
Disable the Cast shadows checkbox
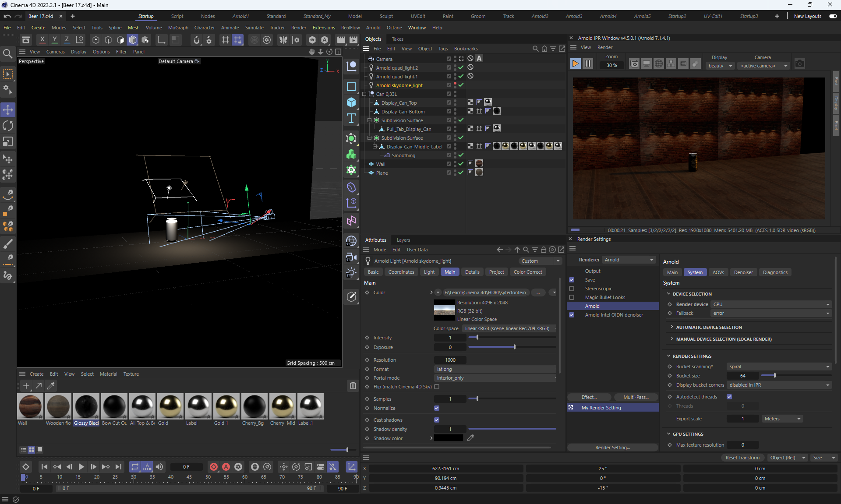coord(437,420)
